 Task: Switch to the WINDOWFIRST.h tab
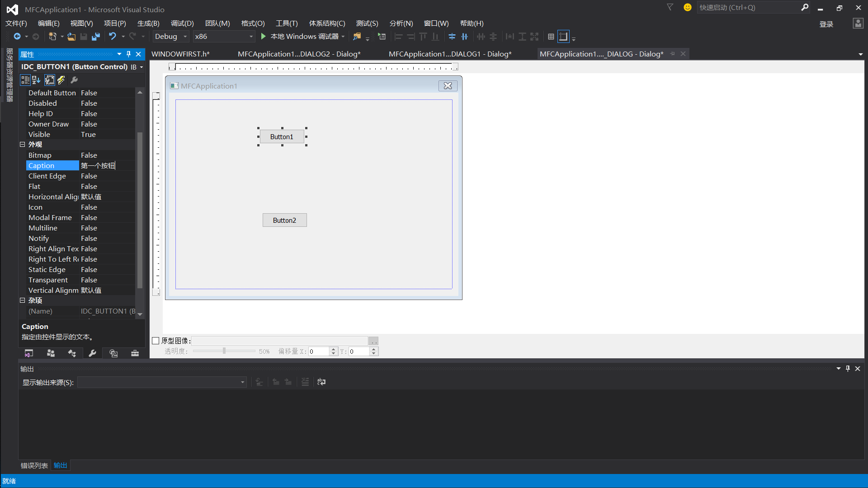(180, 54)
